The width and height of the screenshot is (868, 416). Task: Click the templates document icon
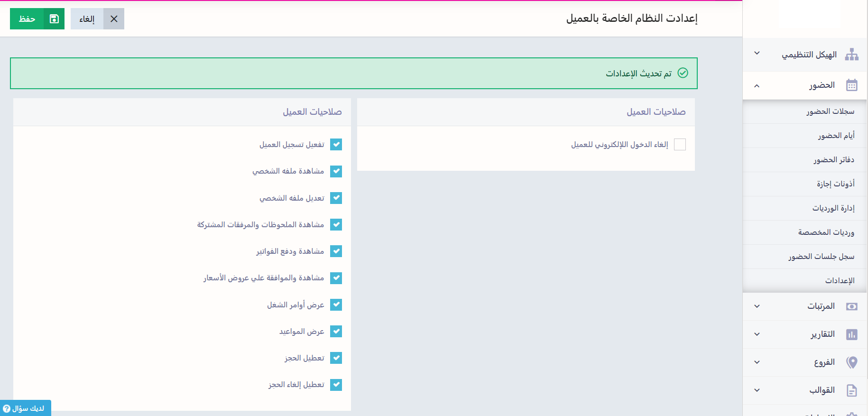tap(852, 390)
